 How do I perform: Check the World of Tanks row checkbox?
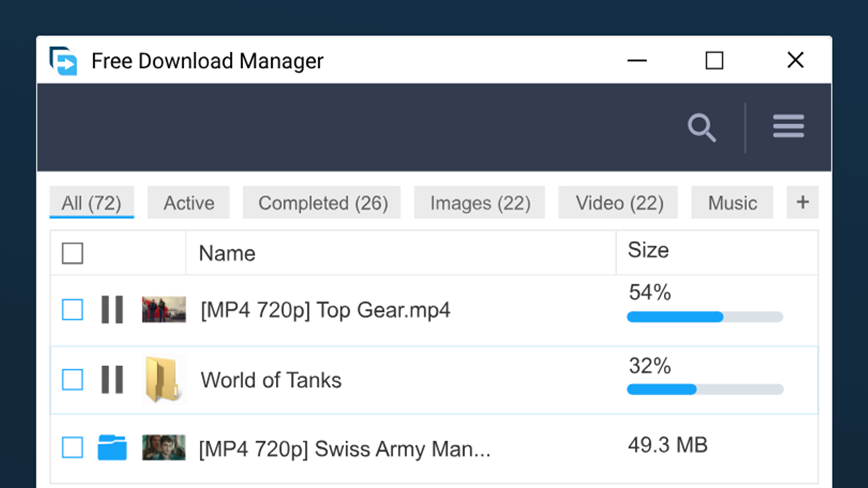72,380
